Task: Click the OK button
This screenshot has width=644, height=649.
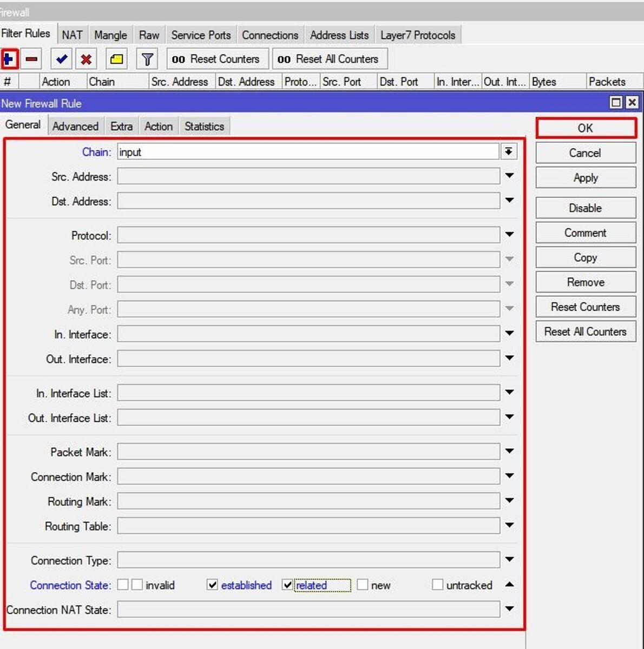Action: (x=586, y=128)
